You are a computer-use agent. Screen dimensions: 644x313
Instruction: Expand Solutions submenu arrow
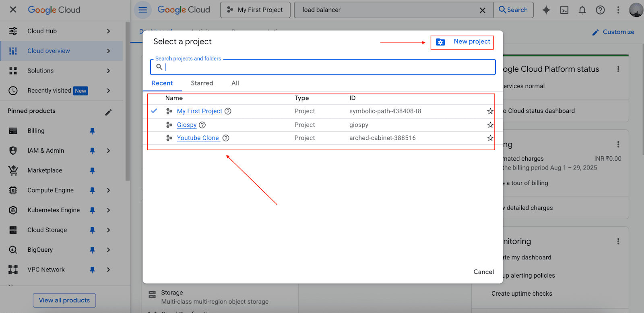click(x=108, y=71)
